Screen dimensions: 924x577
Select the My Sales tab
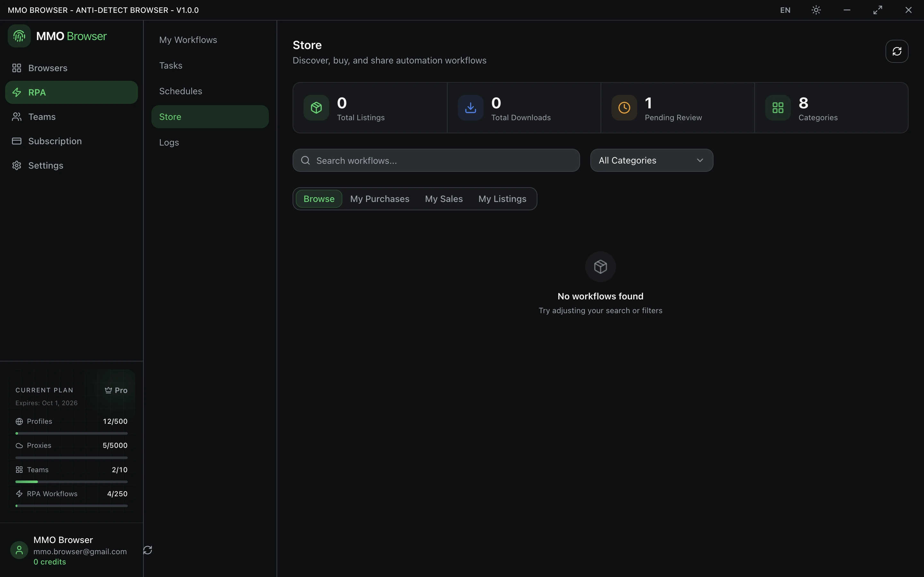444,199
